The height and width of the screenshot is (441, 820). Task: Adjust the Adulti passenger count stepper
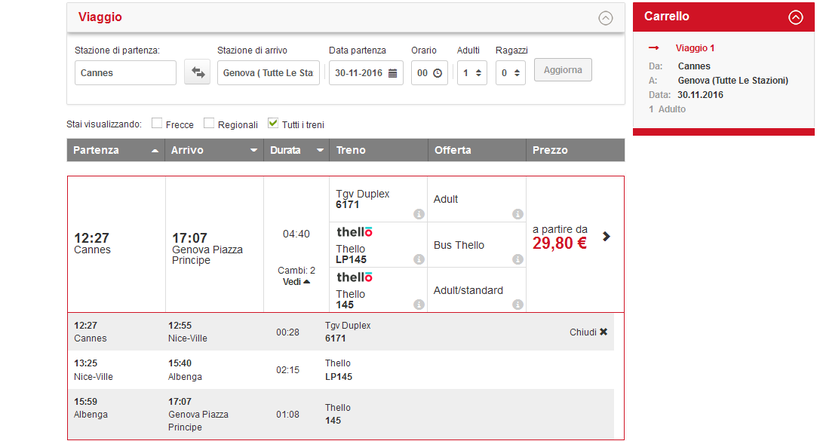pos(480,73)
